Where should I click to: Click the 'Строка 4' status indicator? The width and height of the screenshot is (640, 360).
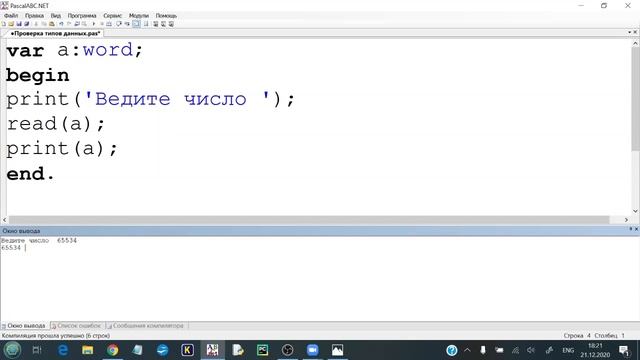[577, 336]
